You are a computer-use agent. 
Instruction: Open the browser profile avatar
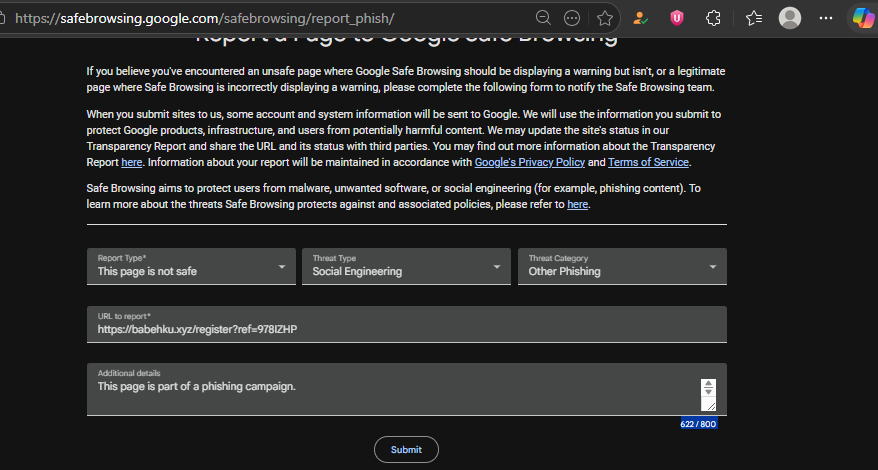790,18
